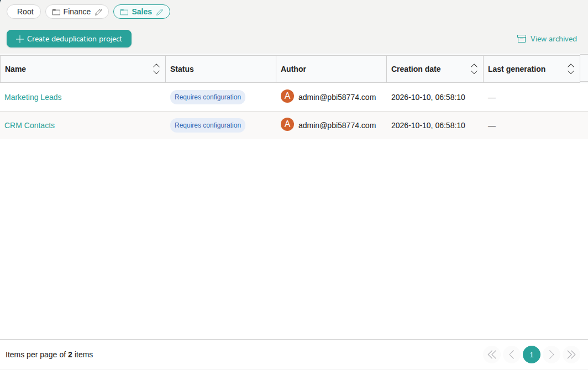Image resolution: width=588 pixels, height=370 pixels.
Task: Click admin@pbi58774.com in Marketing Leads row
Action: coord(337,97)
